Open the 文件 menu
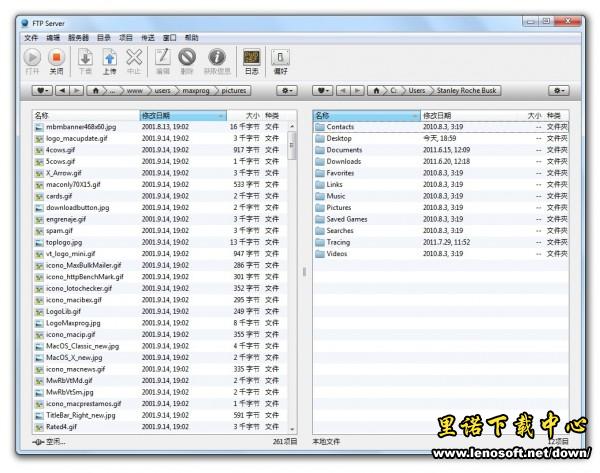The height and width of the screenshot is (473, 600). pos(31,38)
